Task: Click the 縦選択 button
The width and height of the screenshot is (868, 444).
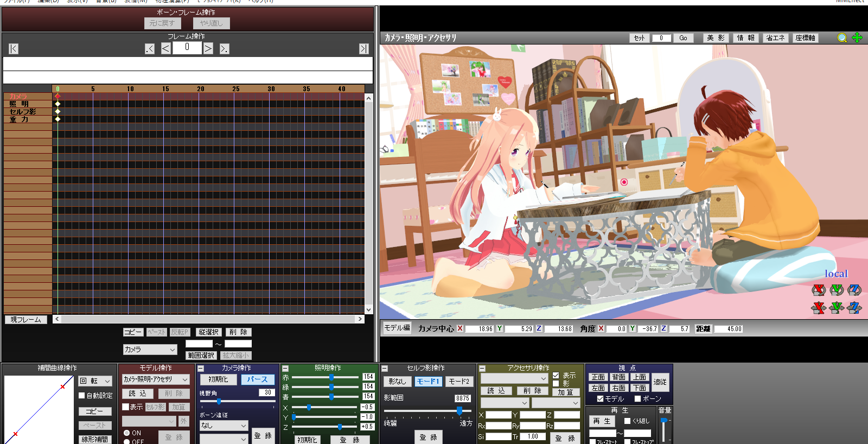Action: tap(208, 332)
